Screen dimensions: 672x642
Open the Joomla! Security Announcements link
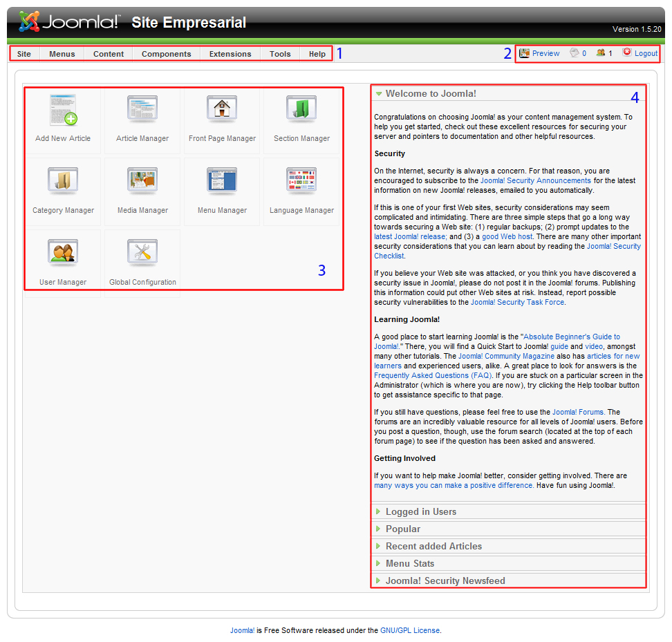pyautogui.click(x=535, y=181)
